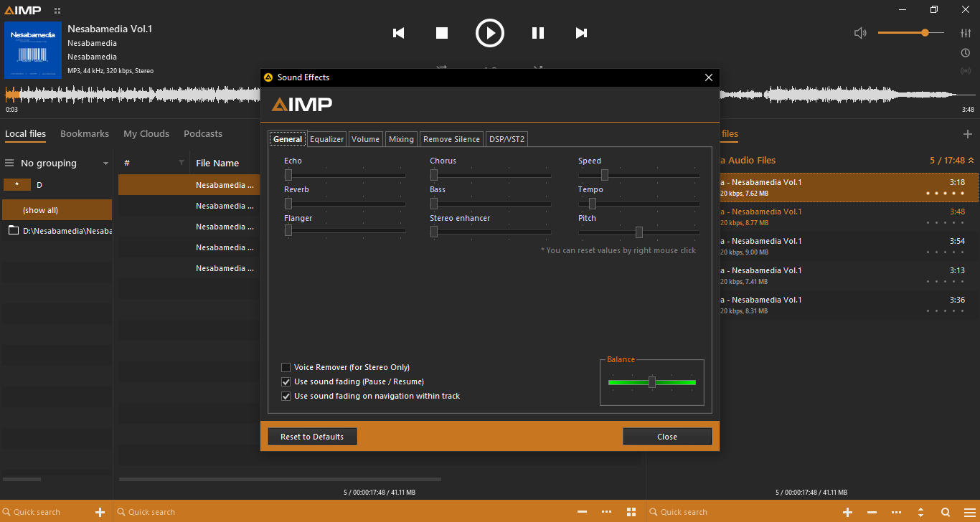Click the scheduler clock icon
The image size is (980, 522).
click(966, 53)
